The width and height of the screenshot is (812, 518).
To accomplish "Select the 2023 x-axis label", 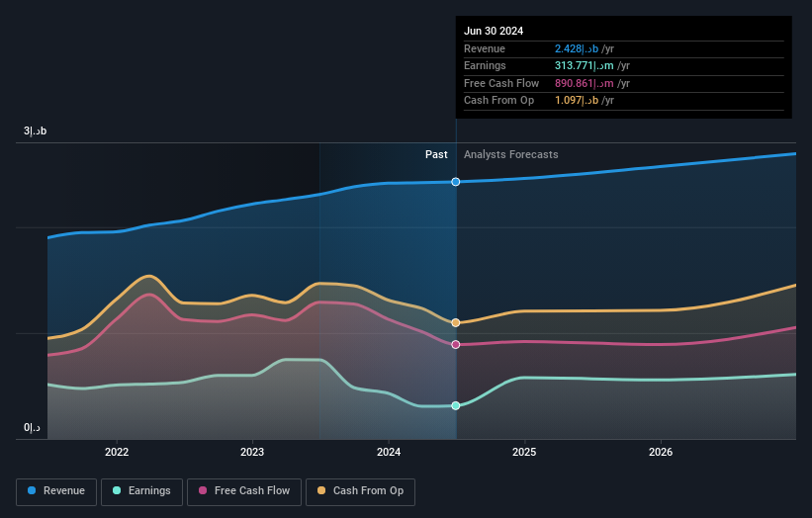I will [252, 452].
